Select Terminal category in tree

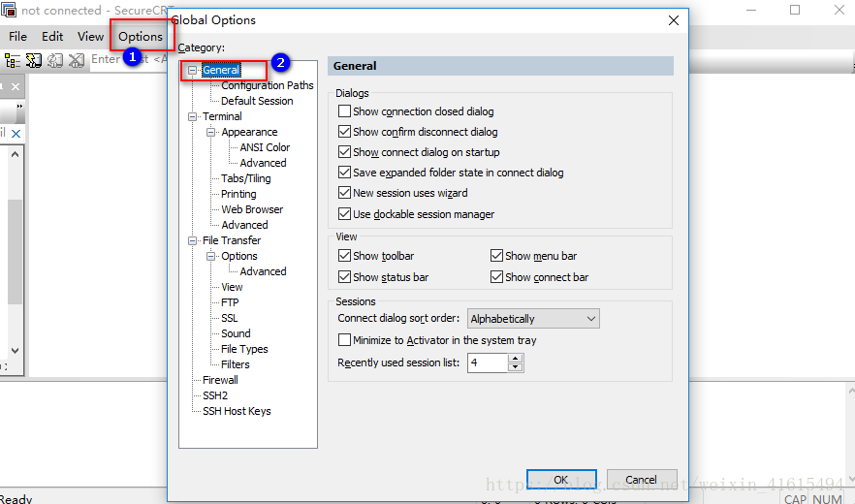point(222,116)
